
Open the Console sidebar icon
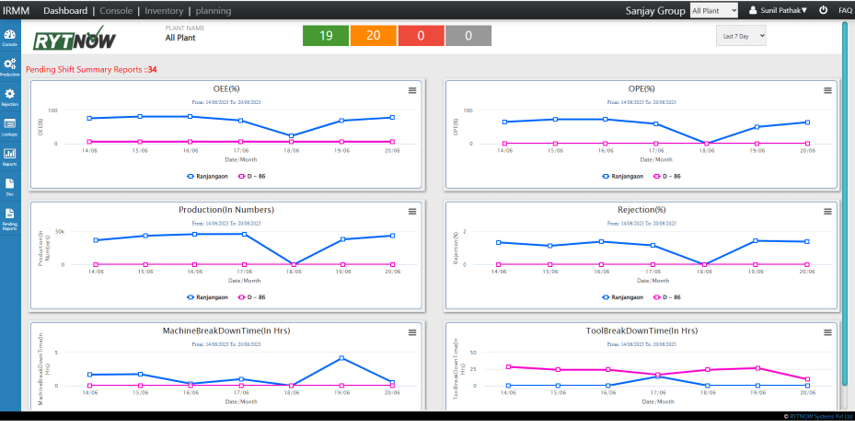(x=9, y=37)
